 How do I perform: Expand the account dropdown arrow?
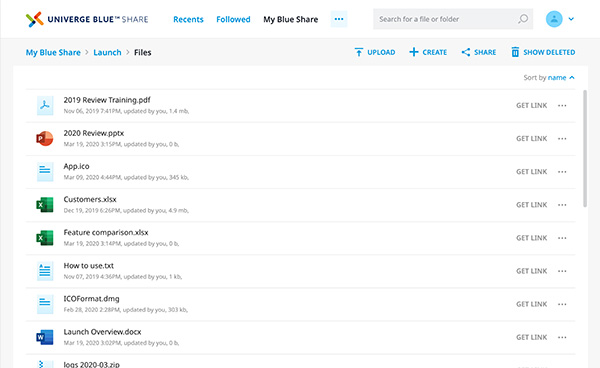coord(571,19)
